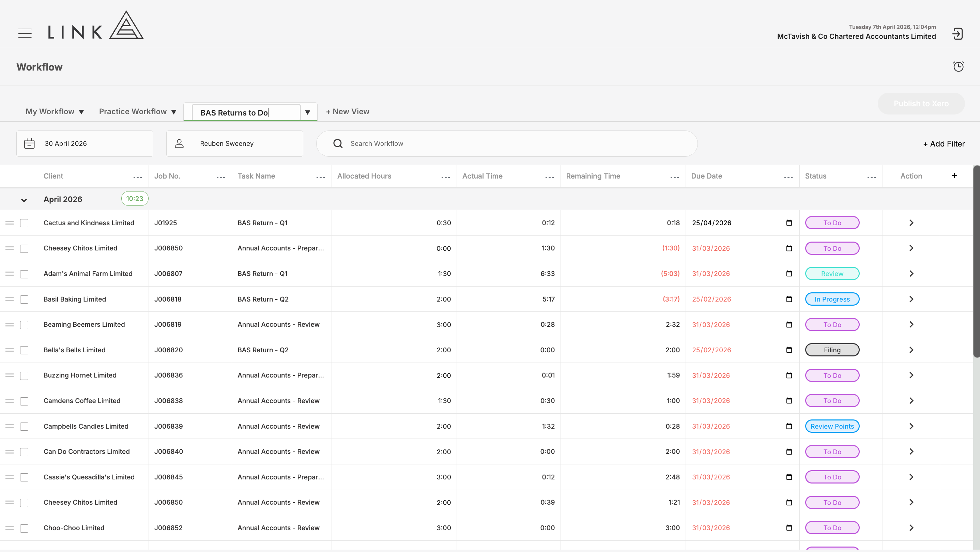Click + Add Filter

944,144
